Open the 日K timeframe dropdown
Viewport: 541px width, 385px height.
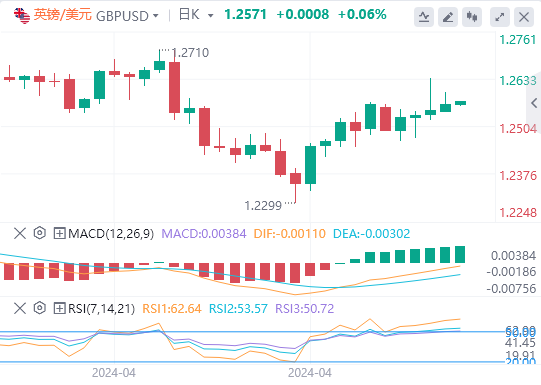[210, 16]
